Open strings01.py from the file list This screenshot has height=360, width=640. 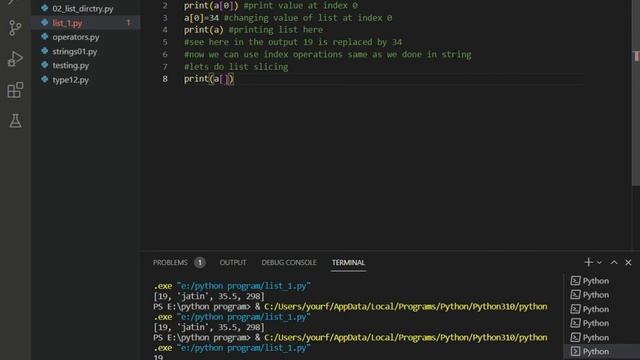(x=75, y=51)
